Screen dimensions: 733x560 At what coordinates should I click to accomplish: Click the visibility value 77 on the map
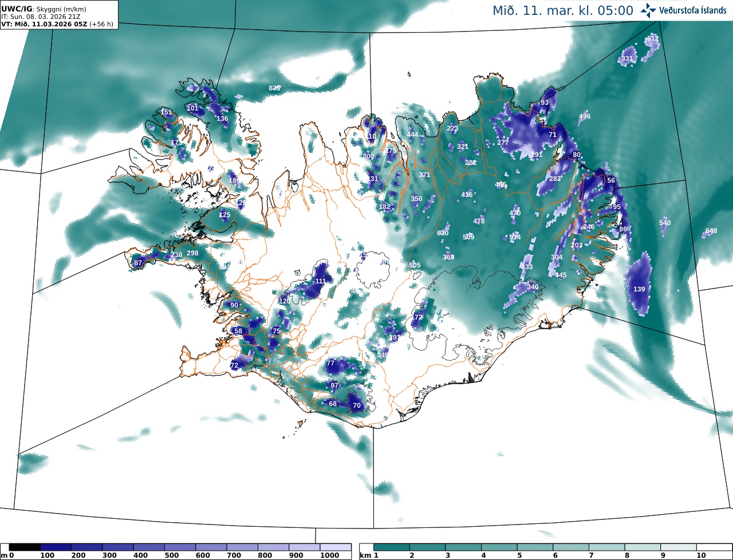[x=330, y=363]
